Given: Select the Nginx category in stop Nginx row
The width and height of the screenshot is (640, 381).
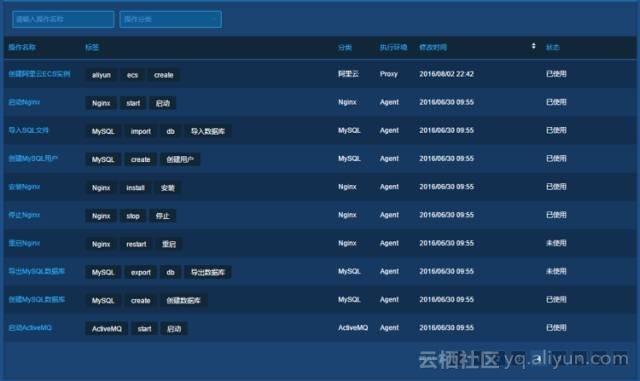Looking at the screenshot, I should coord(347,215).
